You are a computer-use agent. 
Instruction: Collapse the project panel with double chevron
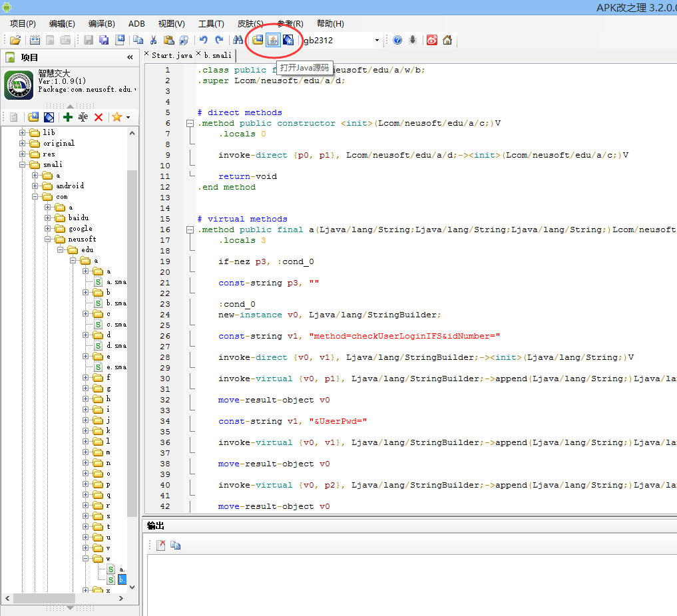point(130,58)
